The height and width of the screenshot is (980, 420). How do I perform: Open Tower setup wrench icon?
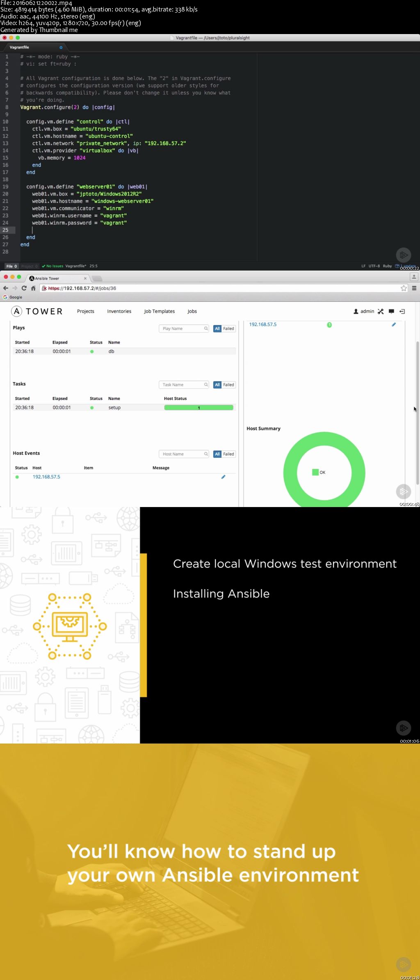[381, 312]
